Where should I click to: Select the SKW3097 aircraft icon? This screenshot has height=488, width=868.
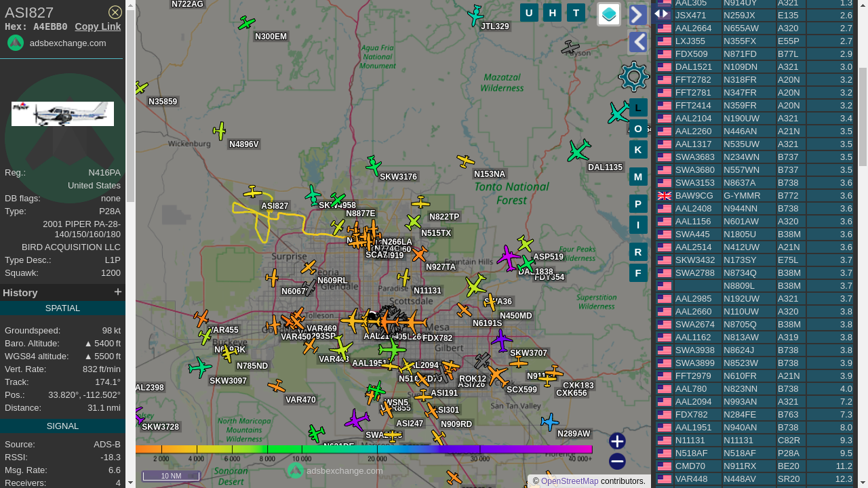coord(200,367)
